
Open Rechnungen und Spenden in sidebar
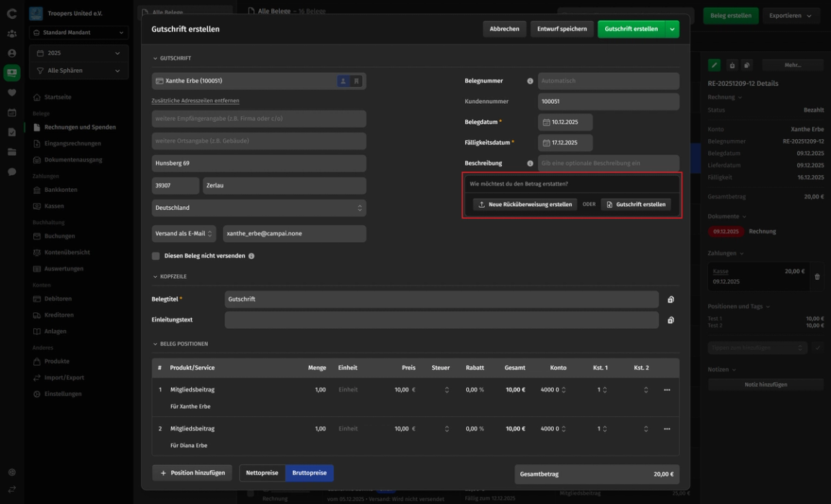click(x=79, y=128)
